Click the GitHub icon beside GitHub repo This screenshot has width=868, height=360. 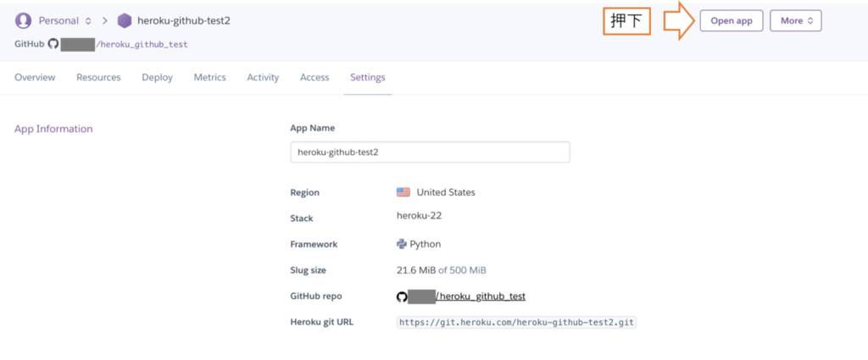coord(402,297)
